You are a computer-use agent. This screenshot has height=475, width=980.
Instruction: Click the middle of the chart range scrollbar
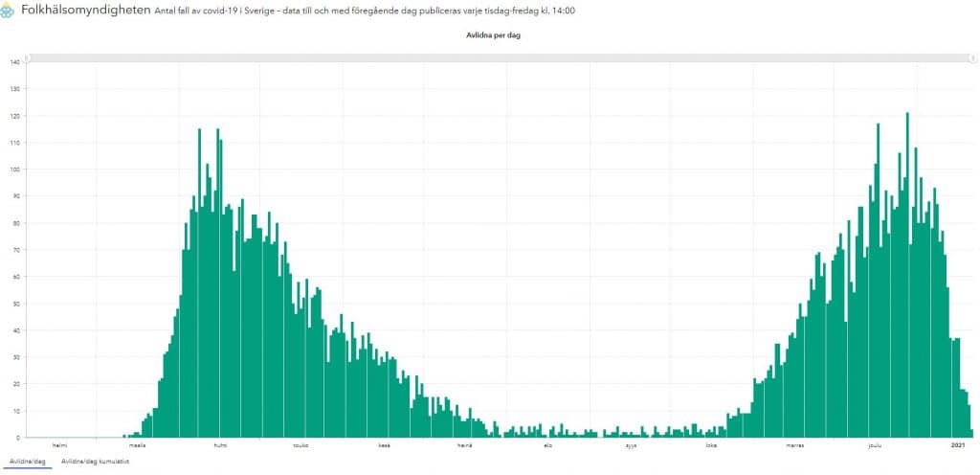(x=500, y=57)
